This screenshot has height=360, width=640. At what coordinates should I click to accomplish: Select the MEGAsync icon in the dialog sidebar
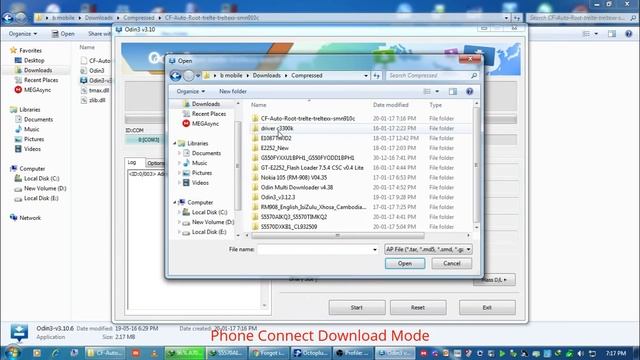pos(186,124)
